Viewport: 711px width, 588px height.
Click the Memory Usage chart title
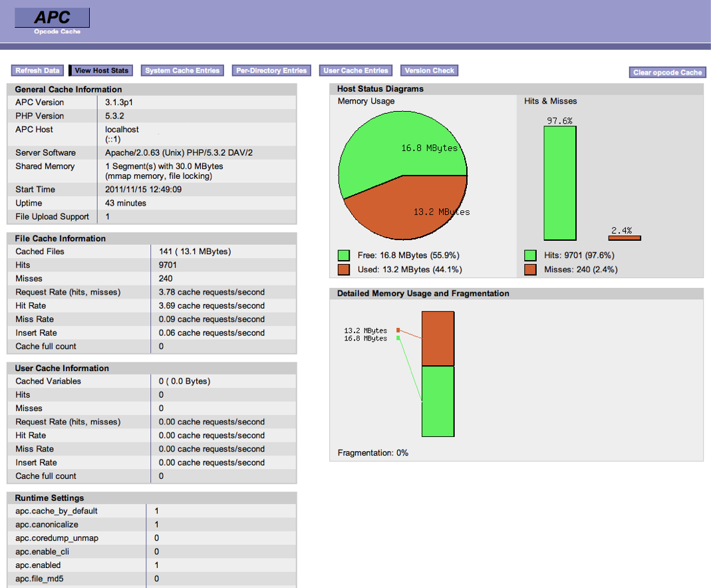(366, 101)
